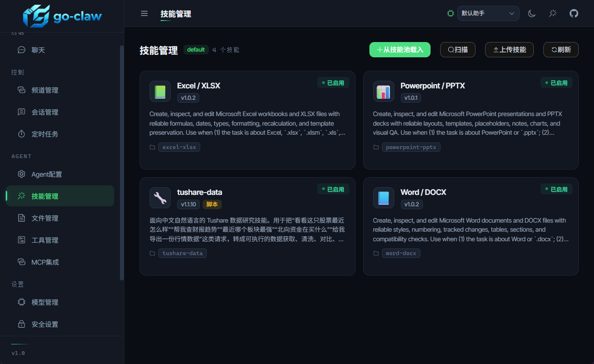Open the Excel / XLSX skill title
This screenshot has width=594, height=364.
click(199, 86)
